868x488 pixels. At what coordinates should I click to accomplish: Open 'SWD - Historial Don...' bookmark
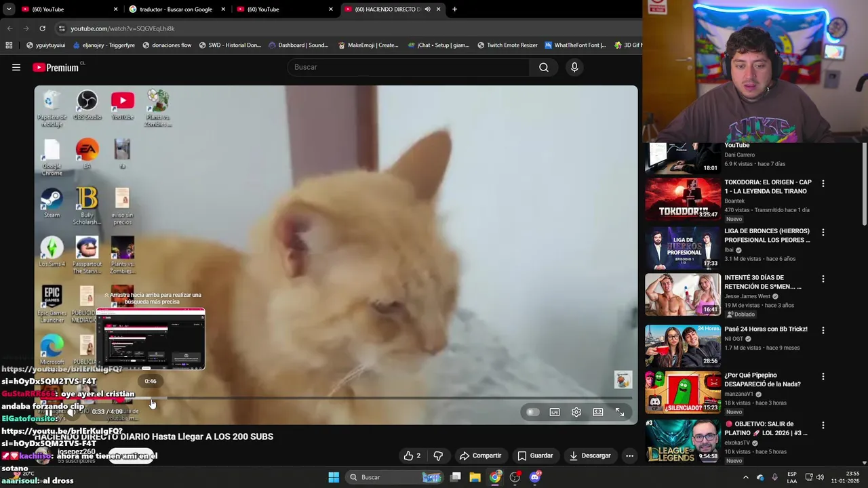230,45
